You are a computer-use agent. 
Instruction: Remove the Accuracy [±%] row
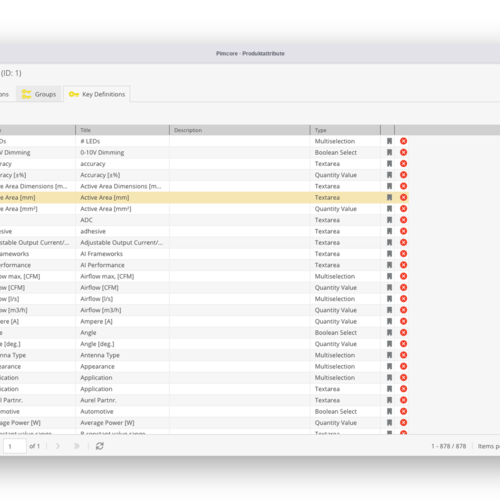click(403, 175)
